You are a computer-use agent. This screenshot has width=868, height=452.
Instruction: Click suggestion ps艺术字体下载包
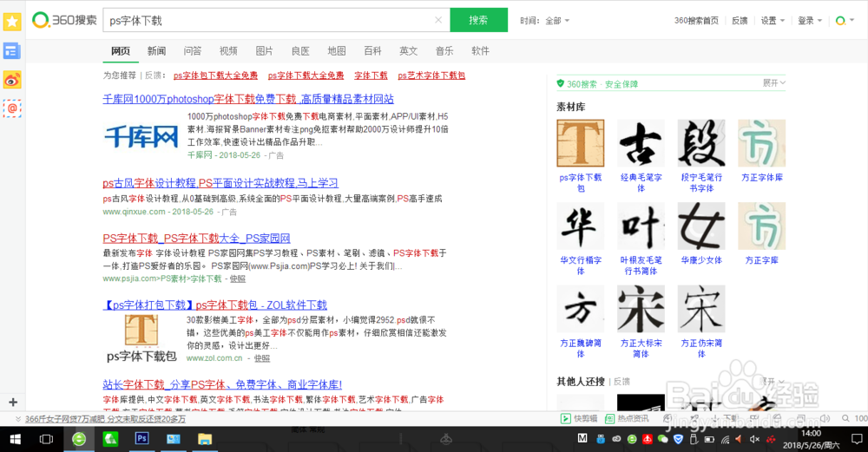click(431, 75)
